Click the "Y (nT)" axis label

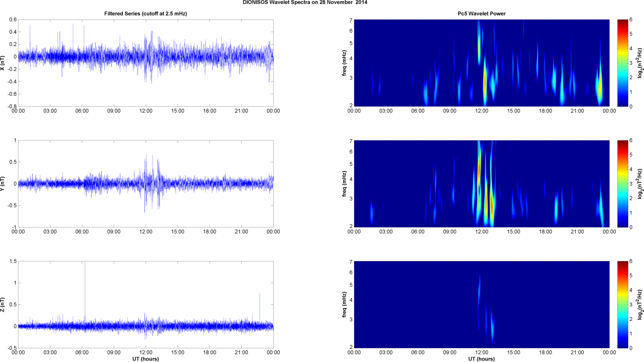click(x=3, y=184)
